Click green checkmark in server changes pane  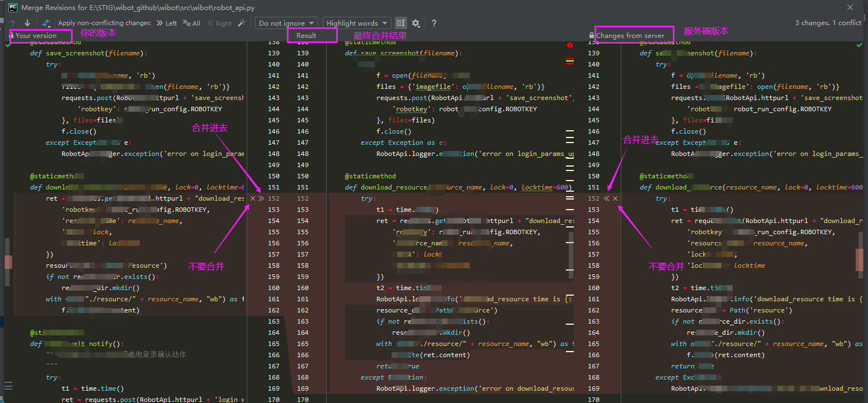pyautogui.click(x=860, y=45)
